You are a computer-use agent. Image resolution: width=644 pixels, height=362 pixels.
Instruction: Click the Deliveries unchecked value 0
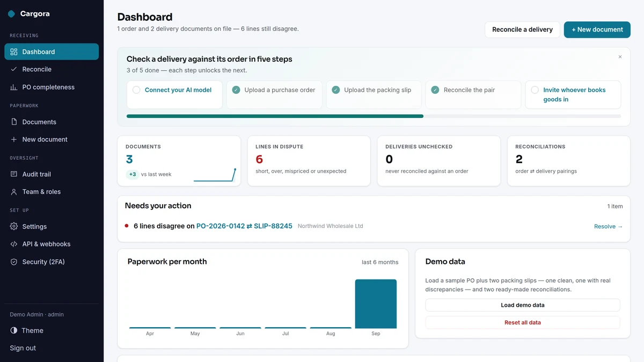click(389, 159)
